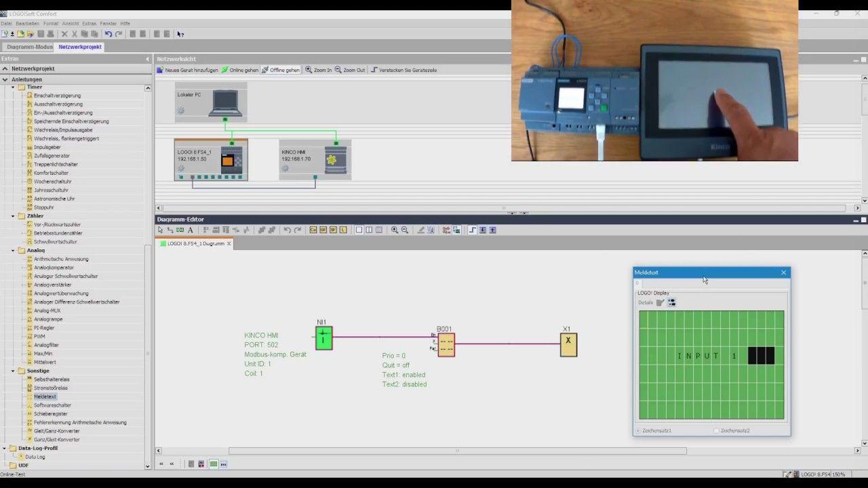Click the context help arrow icon

180,34
